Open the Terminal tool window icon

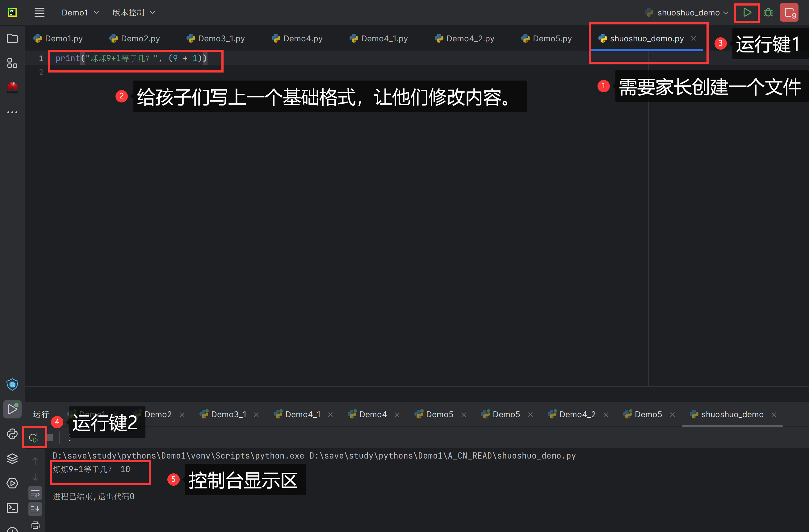click(12, 508)
